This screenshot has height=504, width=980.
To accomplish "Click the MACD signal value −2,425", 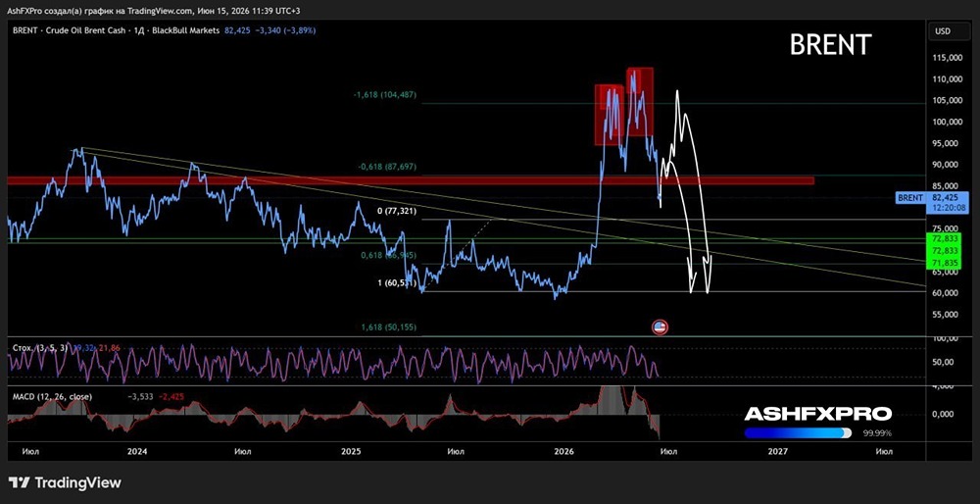I will click(171, 396).
